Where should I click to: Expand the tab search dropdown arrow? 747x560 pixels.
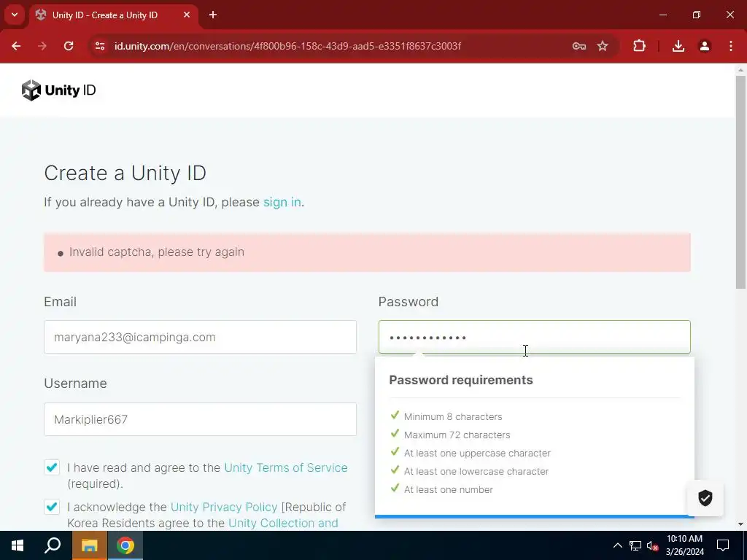click(15, 15)
